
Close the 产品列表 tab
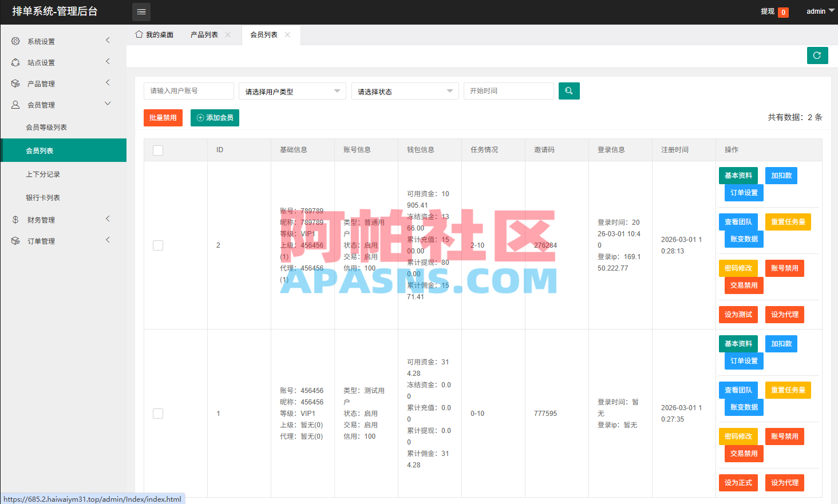[228, 35]
